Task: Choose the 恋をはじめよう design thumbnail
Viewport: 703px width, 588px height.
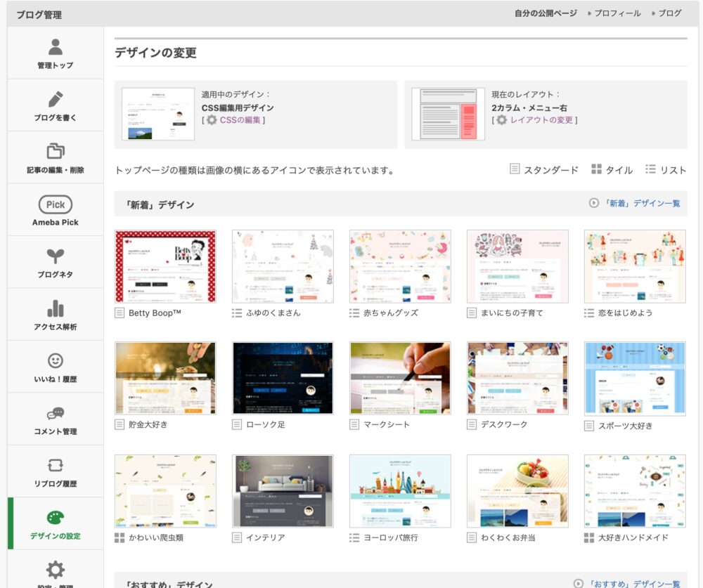Action: coord(635,266)
